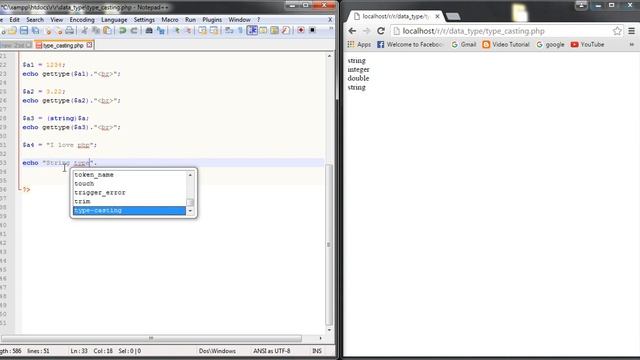Open user defined language icon
This screenshot has height=360, width=640.
263,31
